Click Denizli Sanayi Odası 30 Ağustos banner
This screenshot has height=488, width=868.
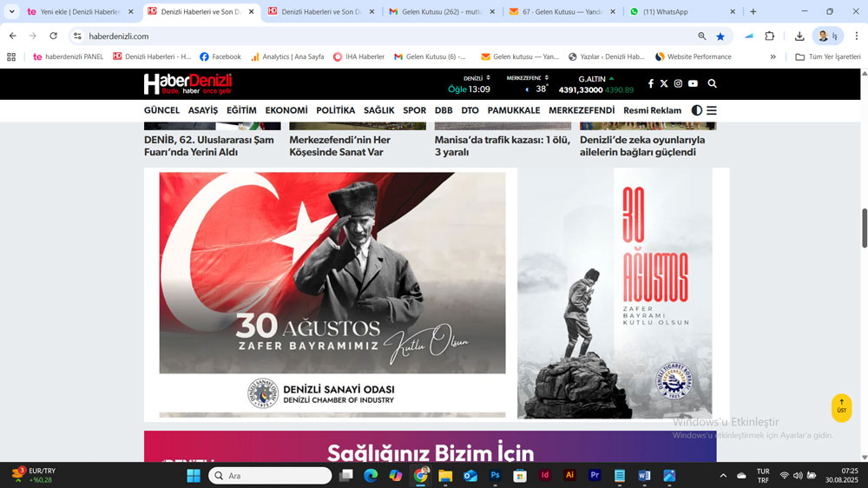click(x=332, y=294)
